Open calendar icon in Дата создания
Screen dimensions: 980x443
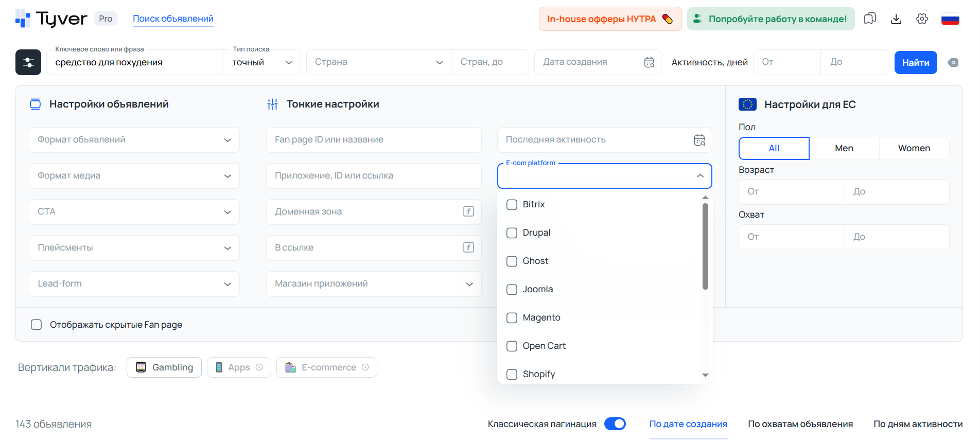[650, 62]
